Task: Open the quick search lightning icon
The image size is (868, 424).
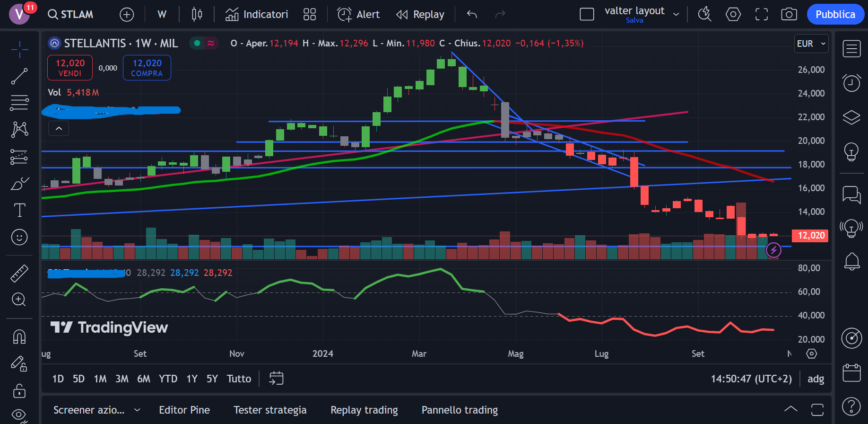Action: 704,14
